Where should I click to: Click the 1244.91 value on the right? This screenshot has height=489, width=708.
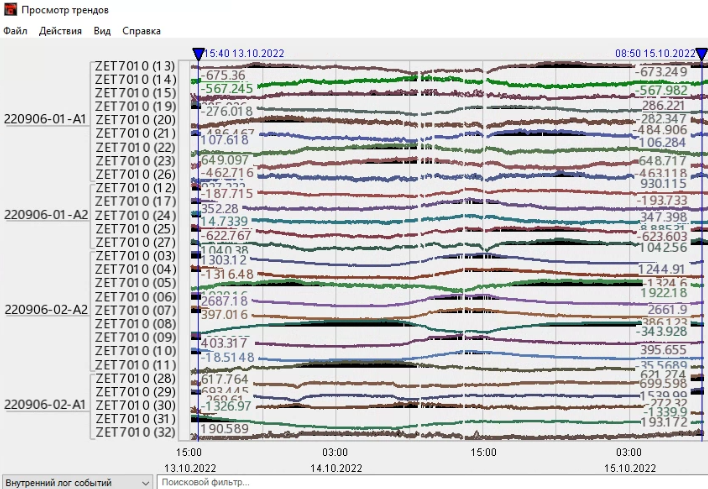[664, 269]
